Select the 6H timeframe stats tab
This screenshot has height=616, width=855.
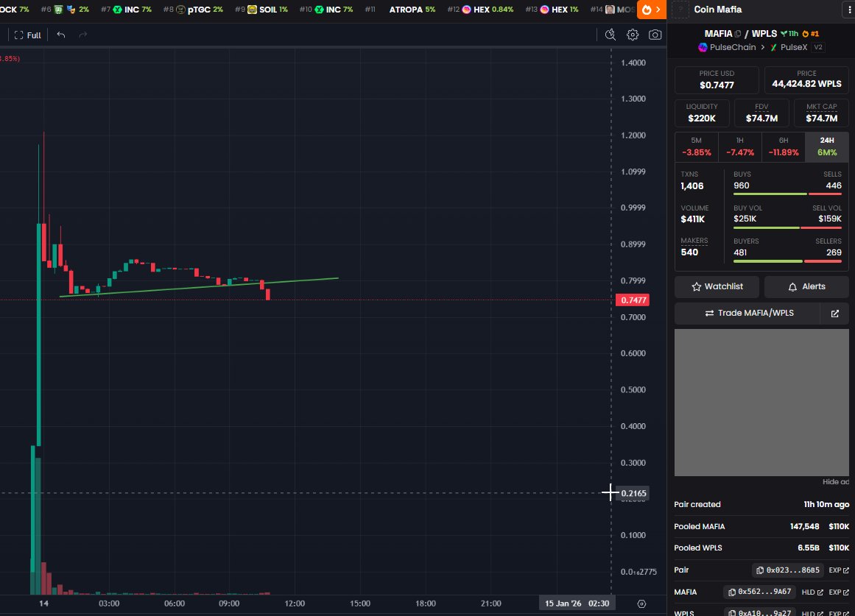[784, 146]
